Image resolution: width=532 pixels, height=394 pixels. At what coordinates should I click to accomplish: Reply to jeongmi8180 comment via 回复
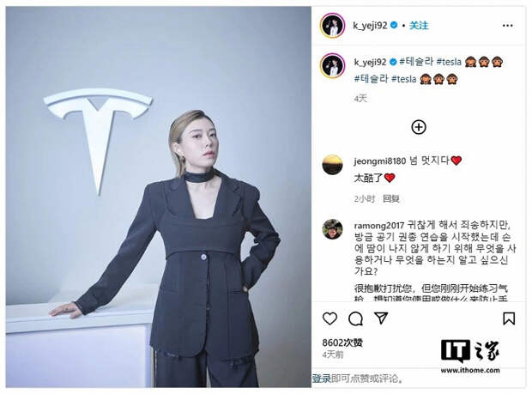pyautogui.click(x=391, y=198)
